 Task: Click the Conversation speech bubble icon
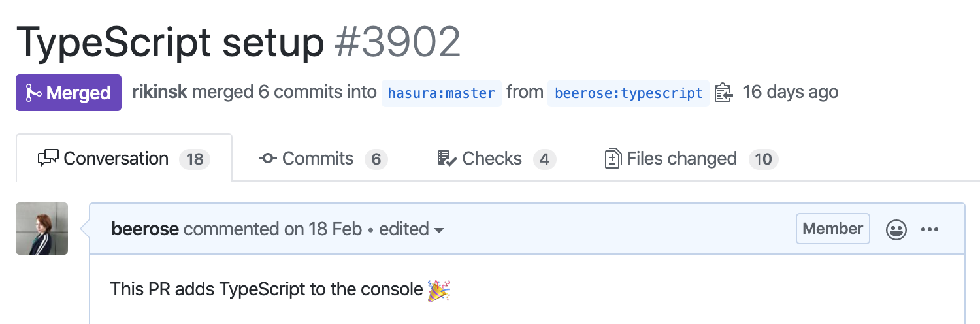pos(48,159)
